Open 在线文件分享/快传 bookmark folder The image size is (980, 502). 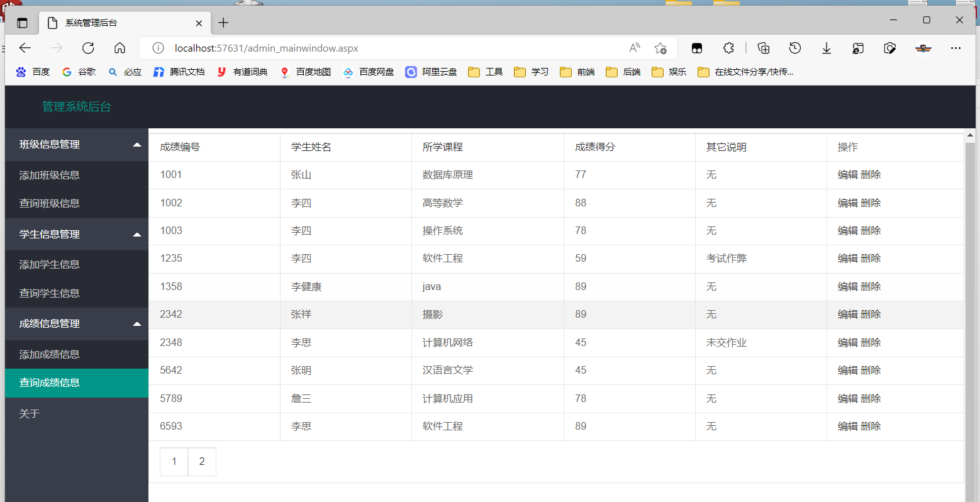click(746, 72)
